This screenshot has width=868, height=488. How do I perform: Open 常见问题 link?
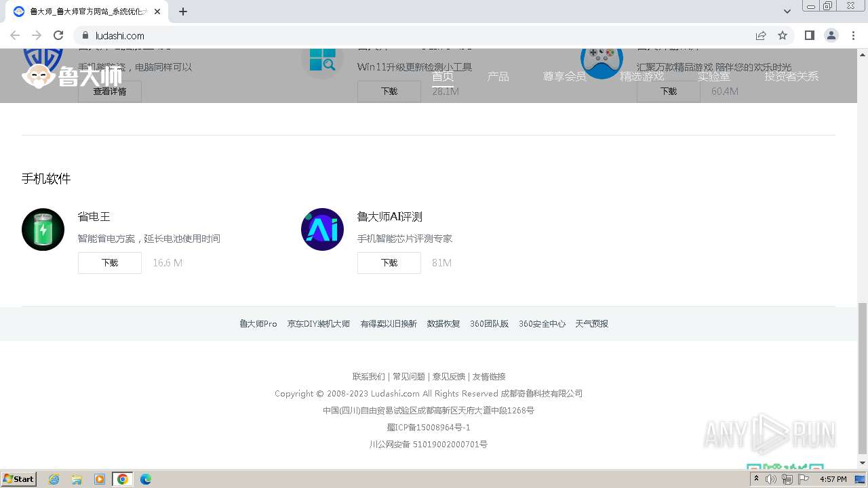tap(409, 377)
